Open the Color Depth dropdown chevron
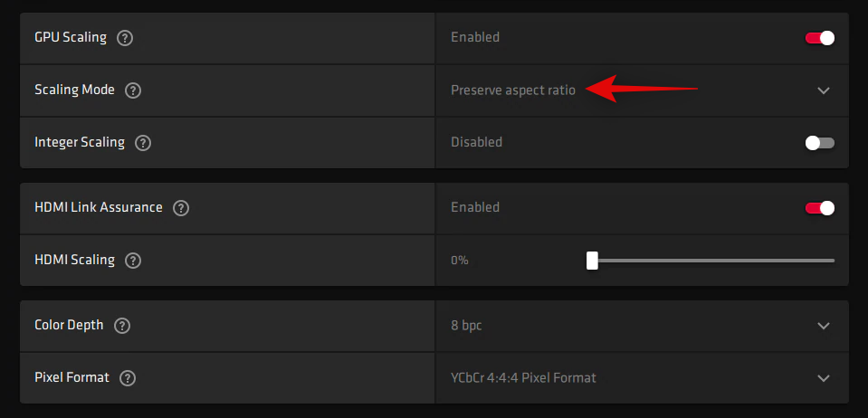This screenshot has height=418, width=868. [x=823, y=326]
